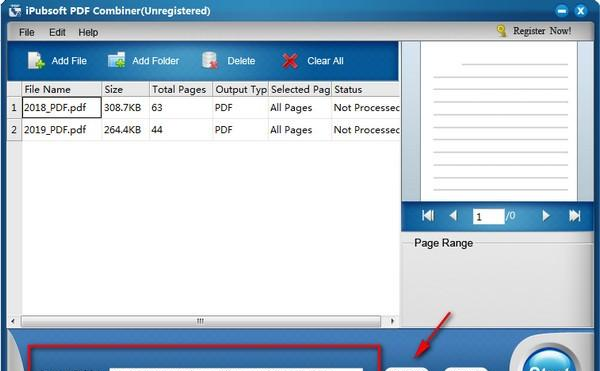Screen dimensions: 600x371
Task: Open the Edit menu
Action: 57,33
